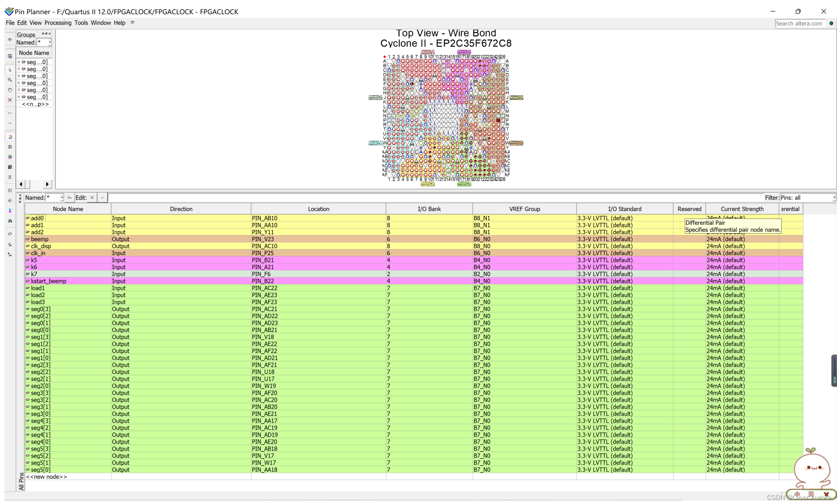Open the Processing menu

(58, 23)
